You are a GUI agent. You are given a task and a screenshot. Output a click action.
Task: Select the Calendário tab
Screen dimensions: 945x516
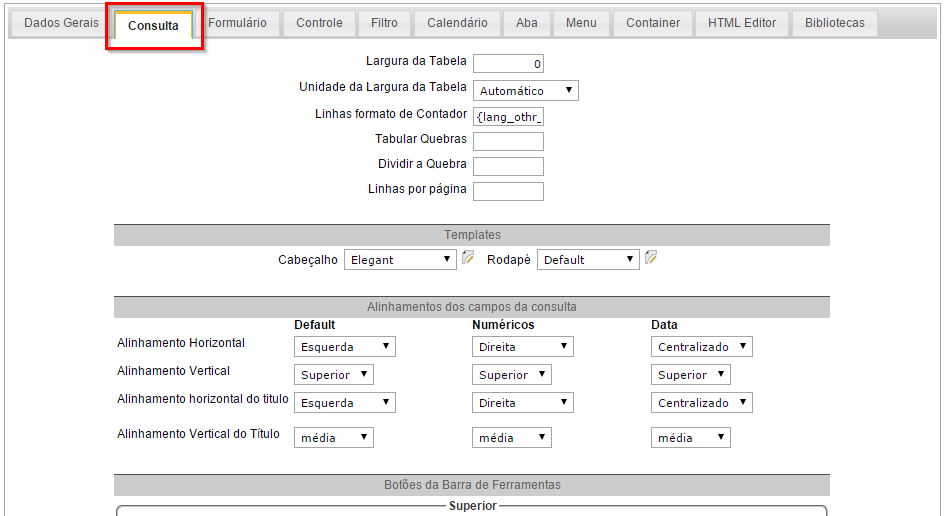457,23
